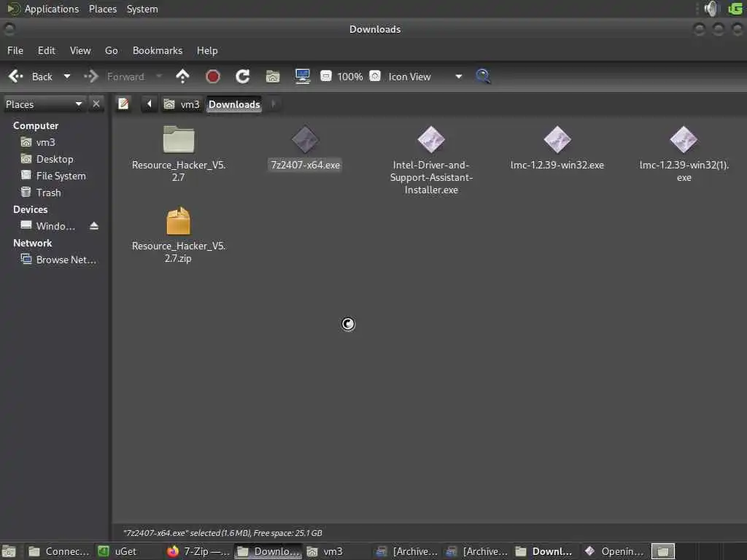The image size is (747, 560).
Task: Select vm3 in the path bar
Action: tap(182, 104)
